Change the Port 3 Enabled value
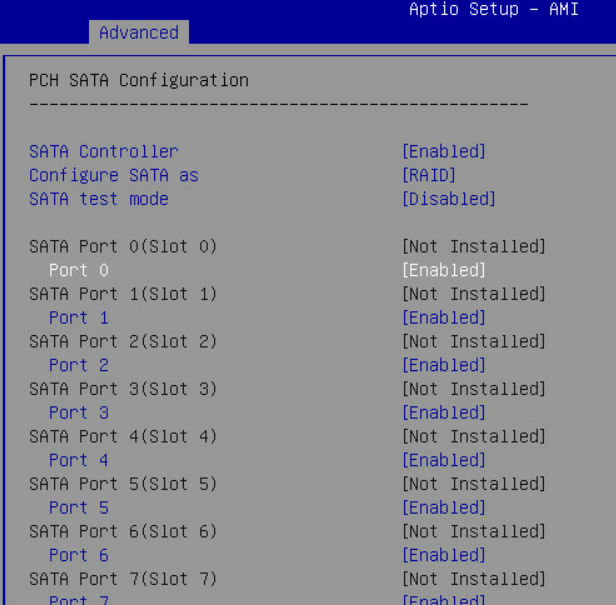 (443, 413)
